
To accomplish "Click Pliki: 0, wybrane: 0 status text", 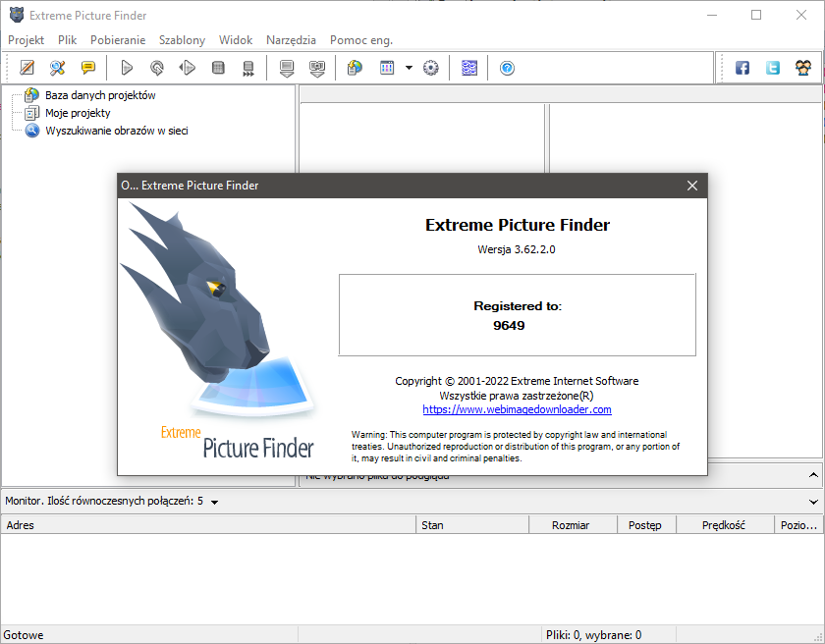I will (593, 635).
